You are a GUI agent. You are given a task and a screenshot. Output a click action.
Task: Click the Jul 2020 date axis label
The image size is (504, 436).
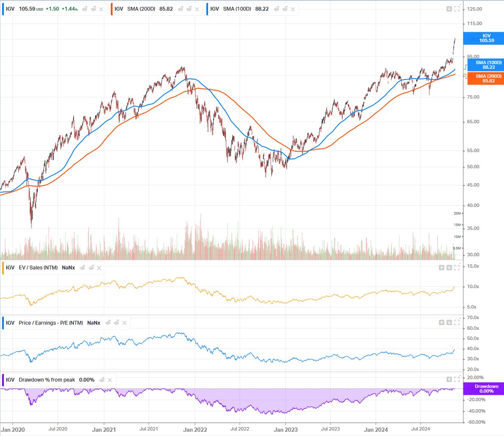(x=58, y=429)
